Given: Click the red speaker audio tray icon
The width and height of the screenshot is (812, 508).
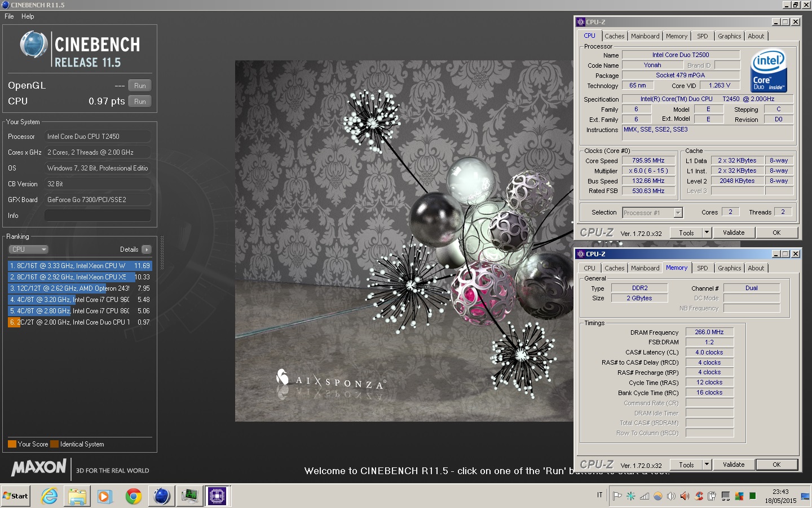Looking at the screenshot, I should (x=685, y=496).
